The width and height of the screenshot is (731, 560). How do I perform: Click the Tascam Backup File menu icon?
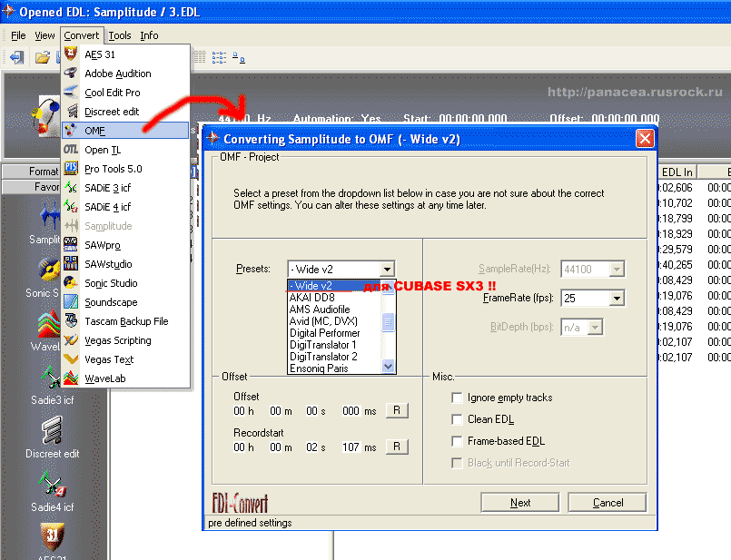coord(71,321)
